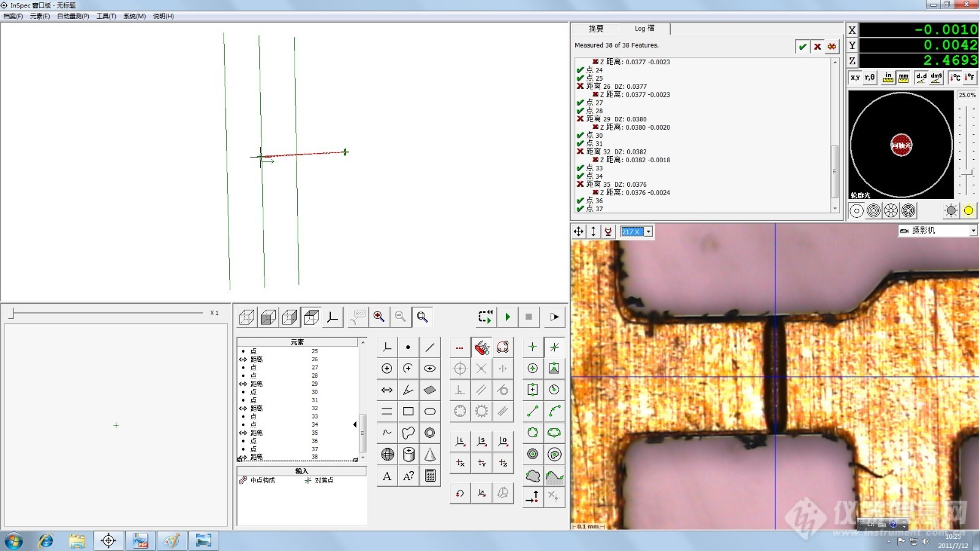Click the zoom to fit magnifier

click(x=422, y=317)
